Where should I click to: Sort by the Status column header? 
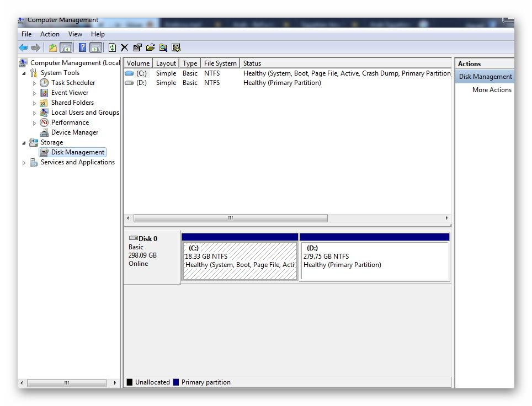[x=345, y=63]
